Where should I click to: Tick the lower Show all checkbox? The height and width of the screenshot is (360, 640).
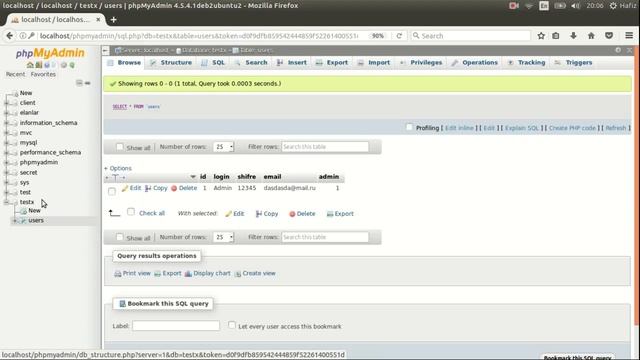pyautogui.click(x=120, y=237)
